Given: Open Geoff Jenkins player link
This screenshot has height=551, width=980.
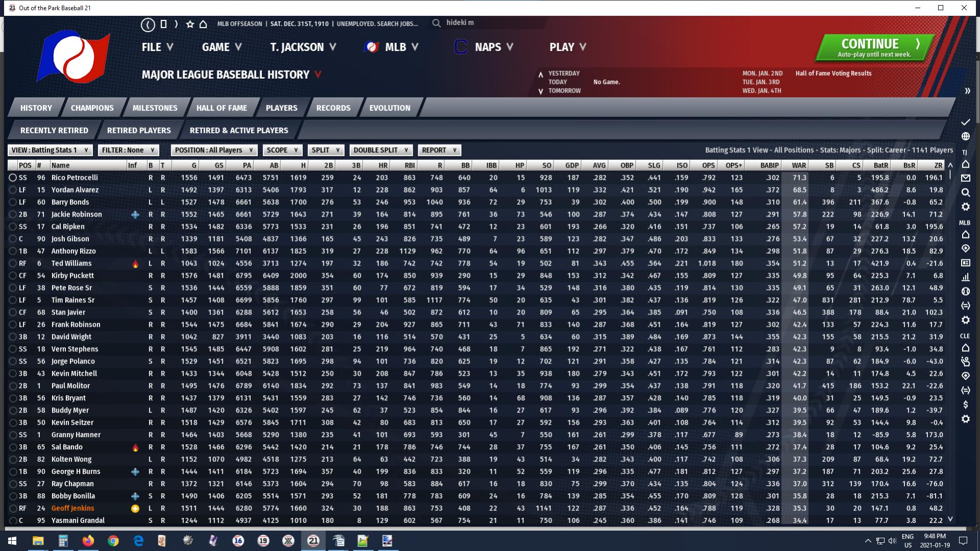Looking at the screenshot, I should pyautogui.click(x=73, y=508).
